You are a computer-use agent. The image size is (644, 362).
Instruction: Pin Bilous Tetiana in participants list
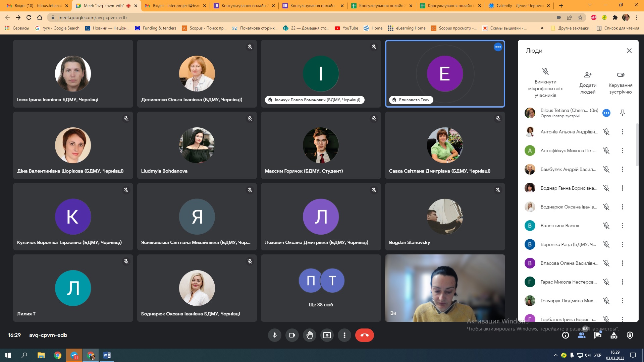point(622,113)
